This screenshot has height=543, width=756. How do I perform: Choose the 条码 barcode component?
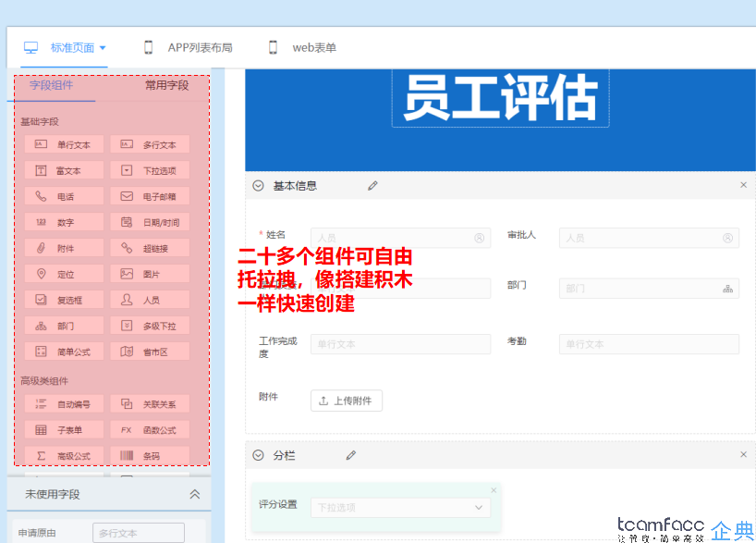pos(150,456)
